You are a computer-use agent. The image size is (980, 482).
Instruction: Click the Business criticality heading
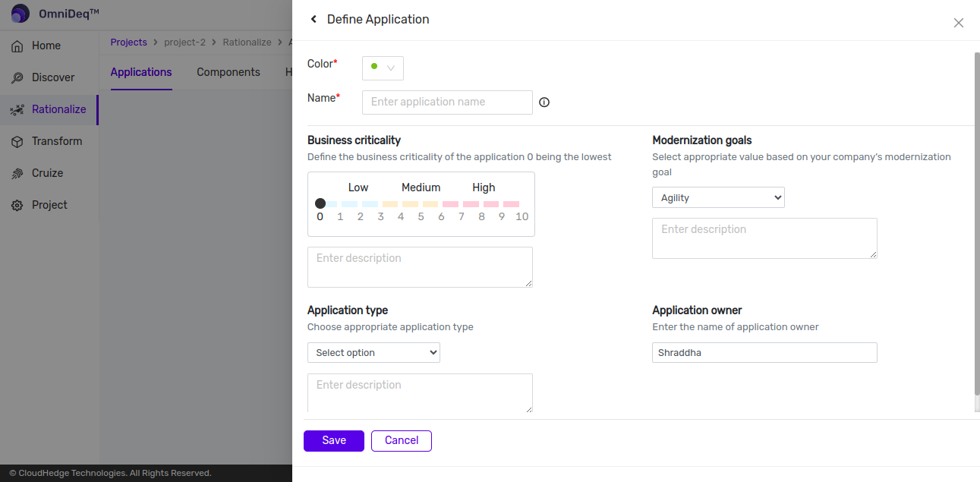(x=354, y=140)
